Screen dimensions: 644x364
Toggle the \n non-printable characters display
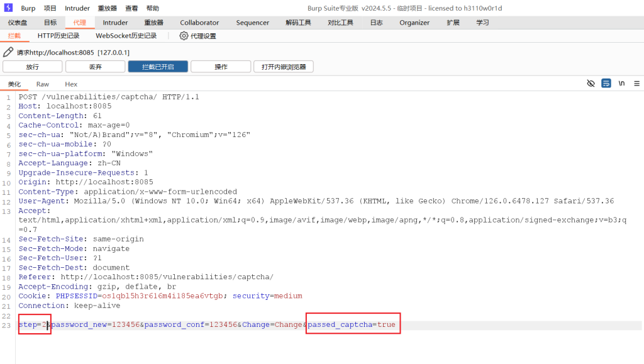621,83
